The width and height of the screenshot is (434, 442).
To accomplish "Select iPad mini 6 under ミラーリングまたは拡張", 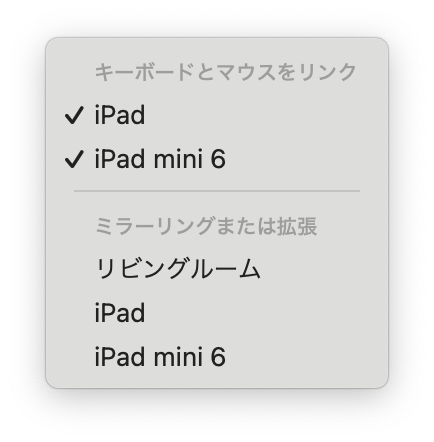I will click(x=217, y=357).
